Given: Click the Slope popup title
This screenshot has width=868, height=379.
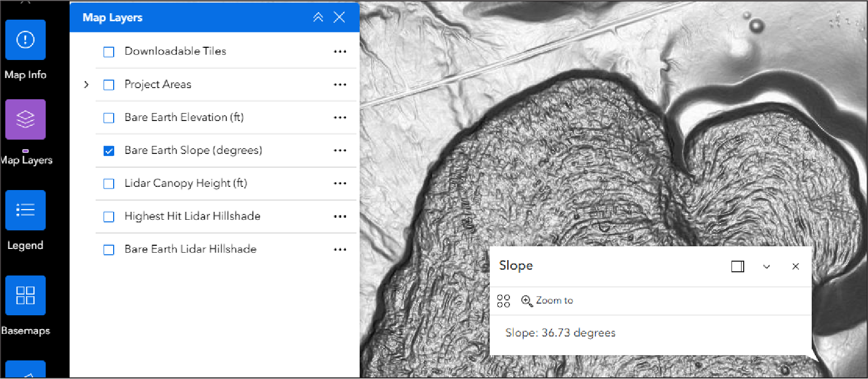Looking at the screenshot, I should [516, 265].
